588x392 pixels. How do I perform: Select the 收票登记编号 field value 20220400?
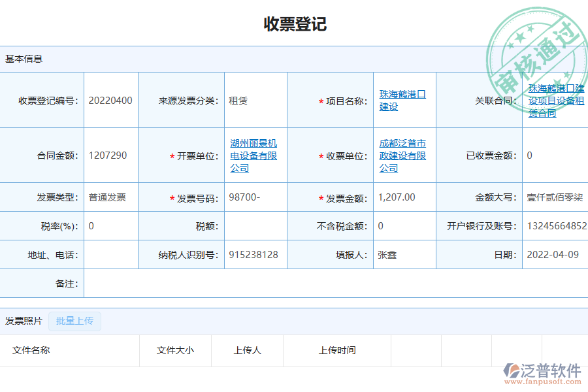click(x=111, y=99)
